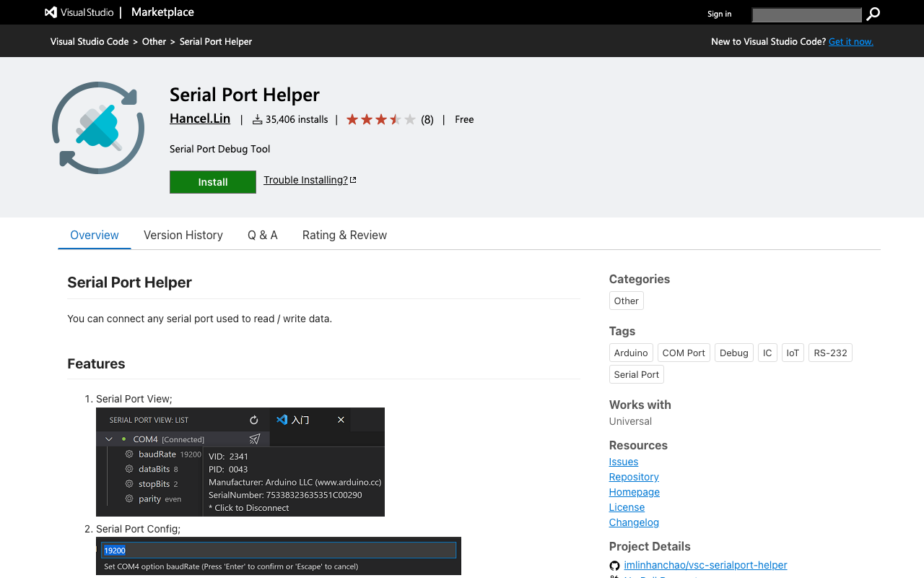Click the Features heading
Viewport: 924px width, 578px height.
coord(96,363)
